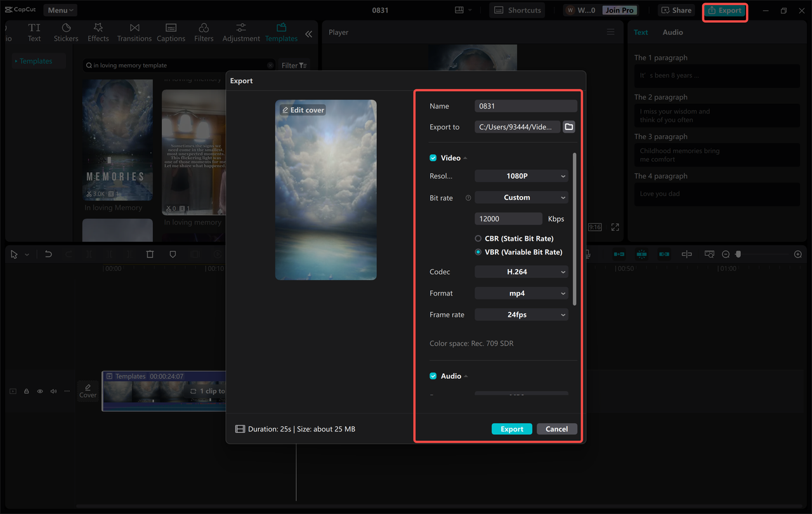Click the bitrate value input field showing 12000
Viewport: 812px width, 514px height.
508,218
